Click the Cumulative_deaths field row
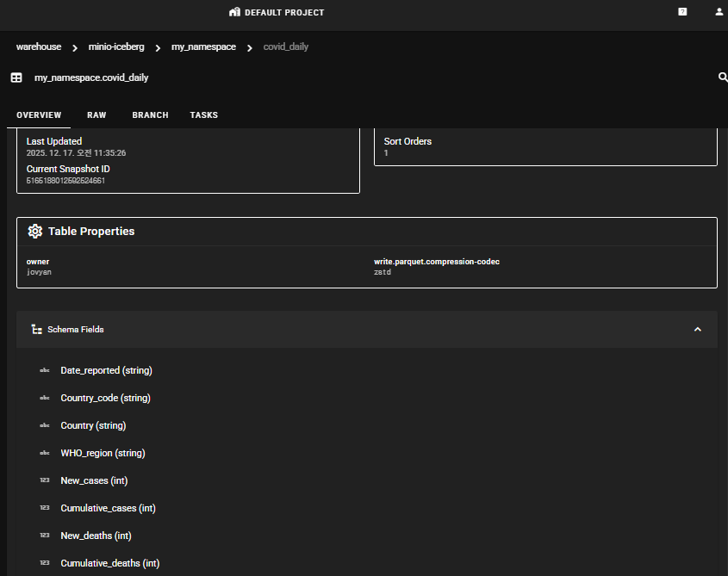 [109, 563]
